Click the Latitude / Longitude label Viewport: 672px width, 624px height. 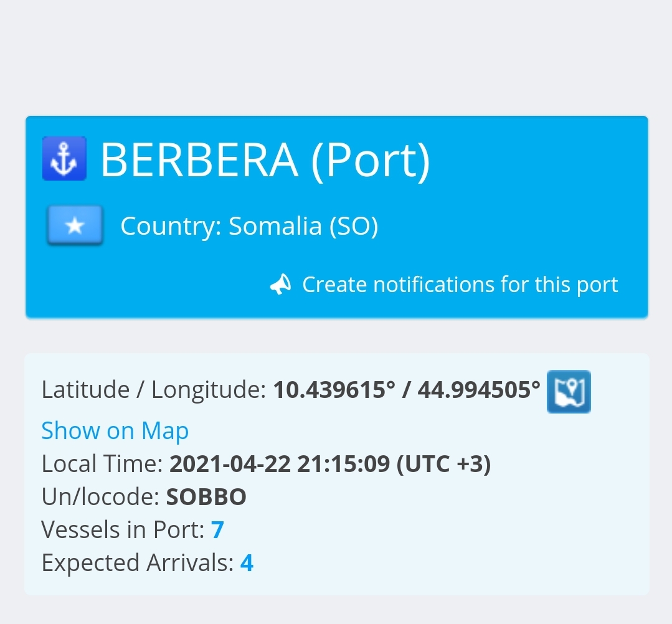(x=154, y=390)
